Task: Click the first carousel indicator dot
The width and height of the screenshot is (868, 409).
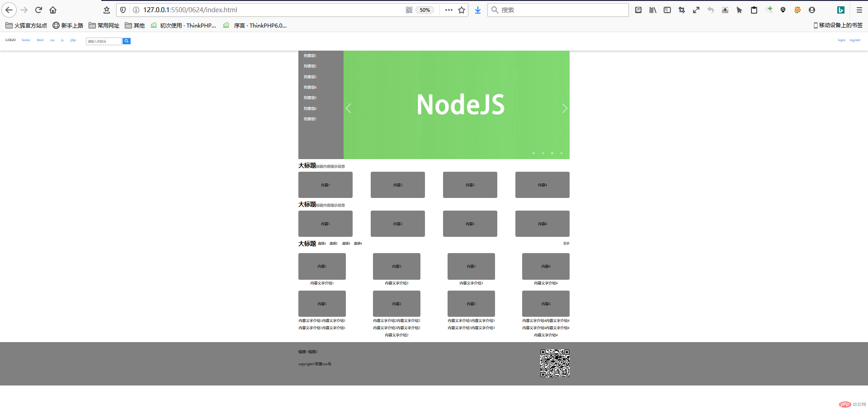Action: [533, 153]
